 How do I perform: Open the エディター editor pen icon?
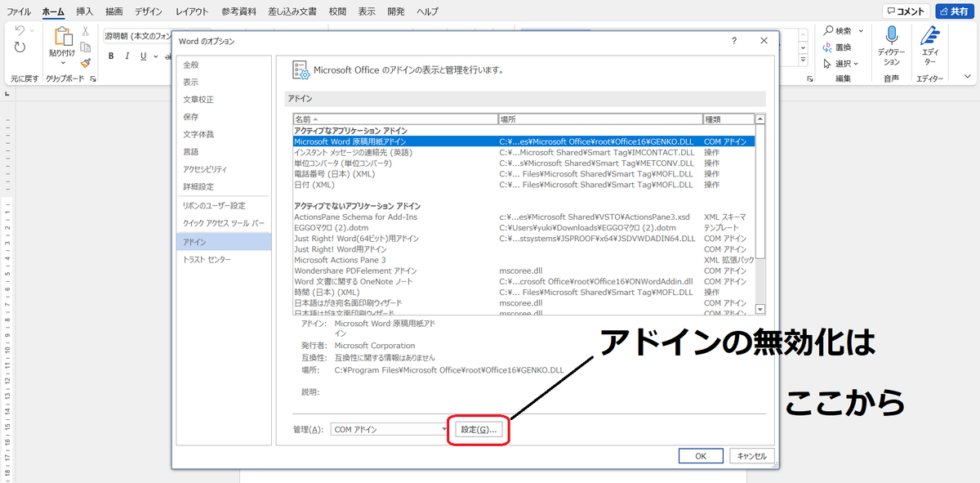point(929,35)
